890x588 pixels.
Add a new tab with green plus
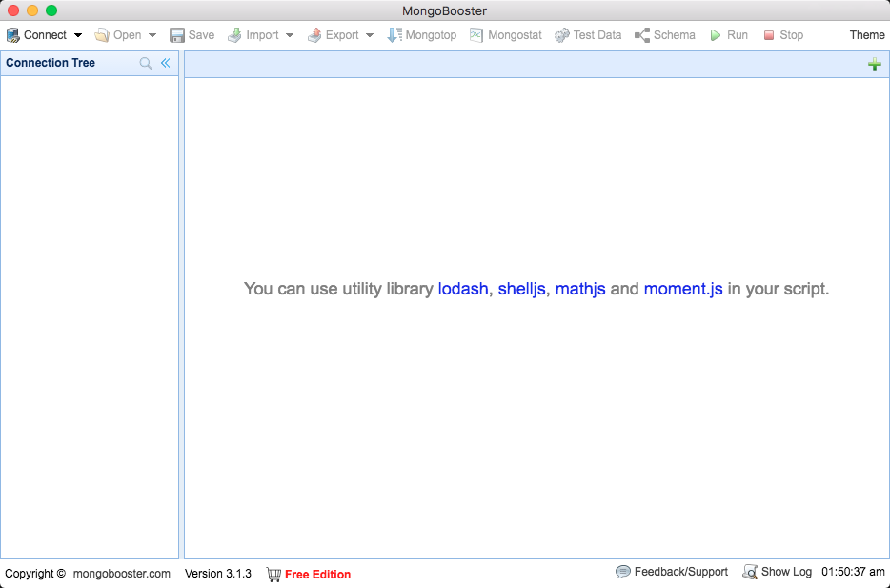[875, 64]
